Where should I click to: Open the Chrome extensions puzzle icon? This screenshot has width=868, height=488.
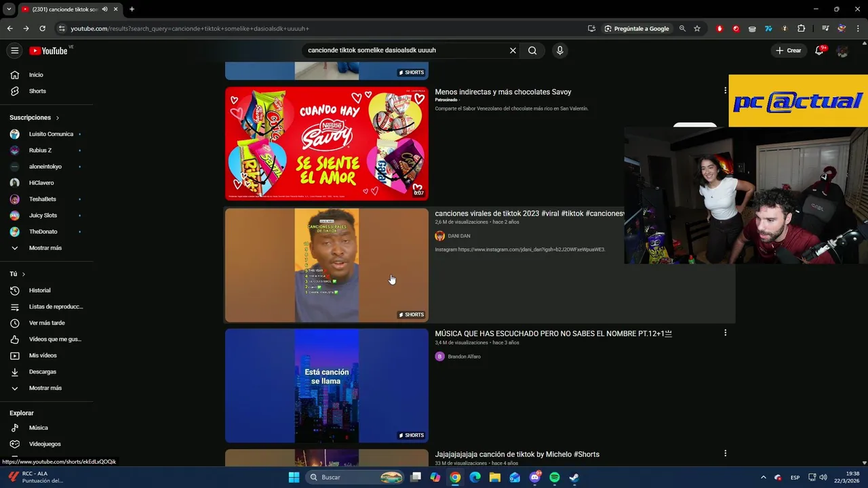[801, 28]
